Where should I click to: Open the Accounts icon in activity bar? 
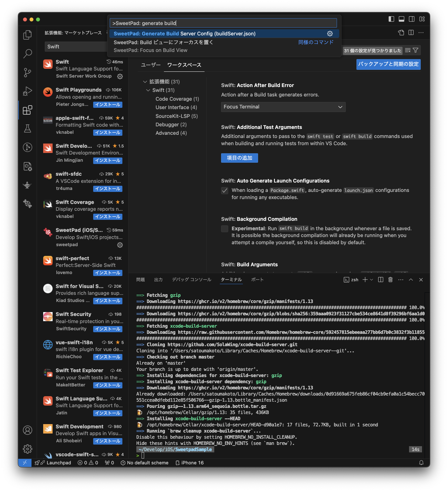28,430
